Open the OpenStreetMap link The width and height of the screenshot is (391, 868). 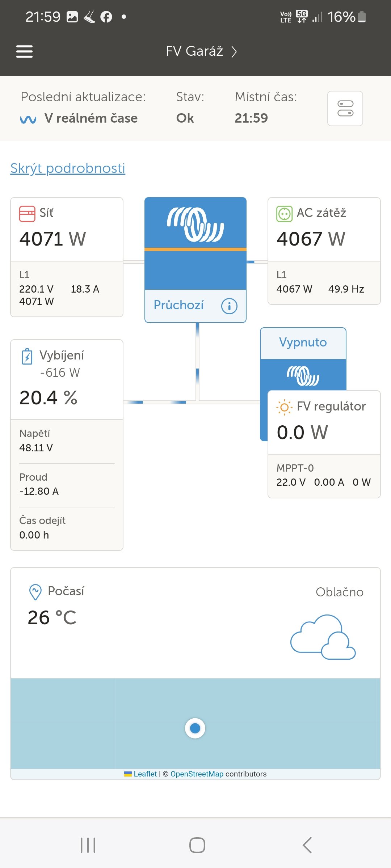[197, 774]
